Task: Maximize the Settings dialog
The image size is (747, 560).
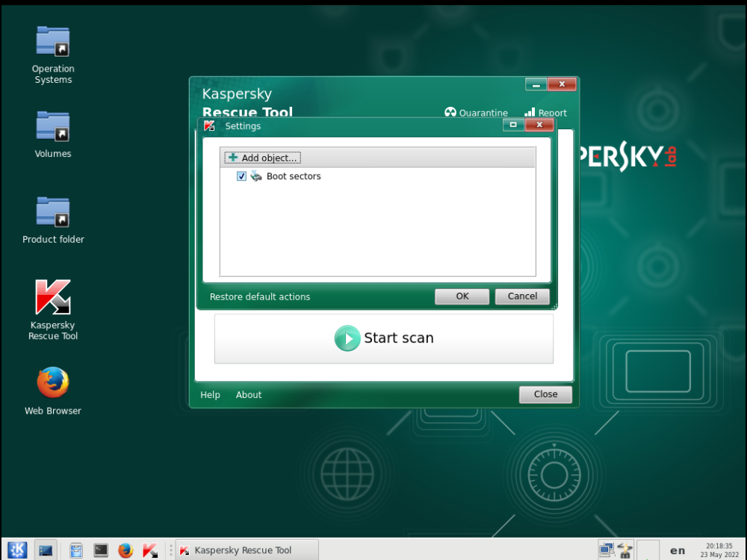Action: coord(514,125)
